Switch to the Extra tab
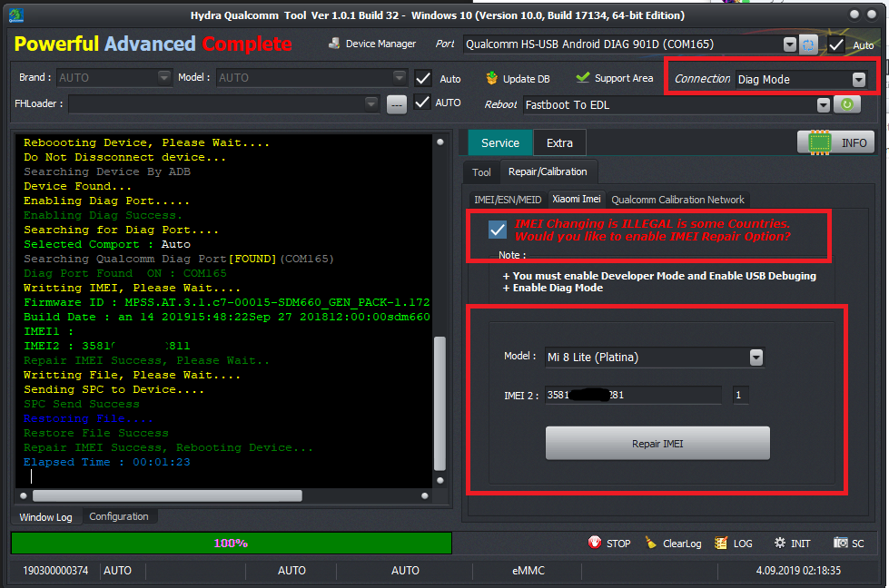This screenshot has width=889, height=588. pos(559,142)
